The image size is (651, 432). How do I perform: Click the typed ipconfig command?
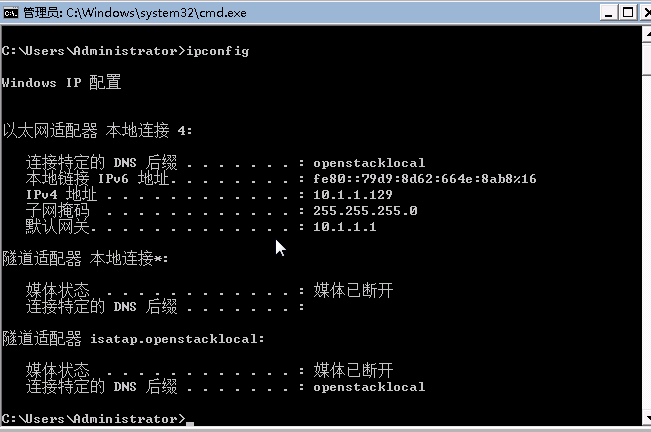click(218, 51)
